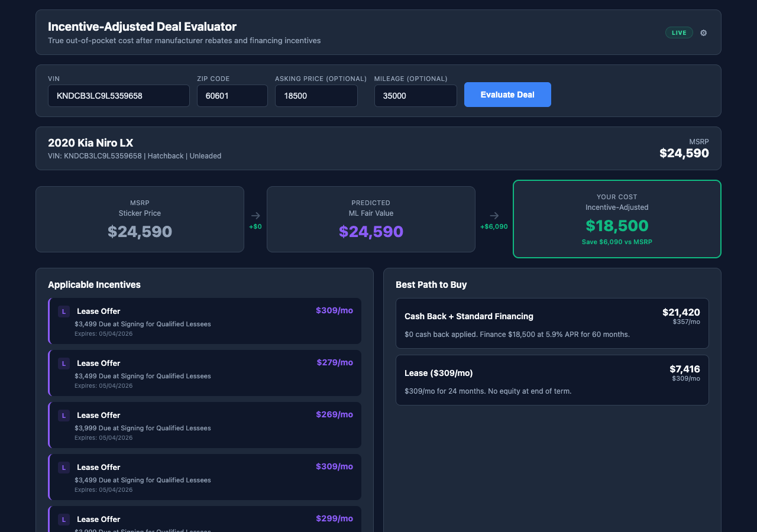Select the Lease ($309/mo) buying path

point(552,380)
